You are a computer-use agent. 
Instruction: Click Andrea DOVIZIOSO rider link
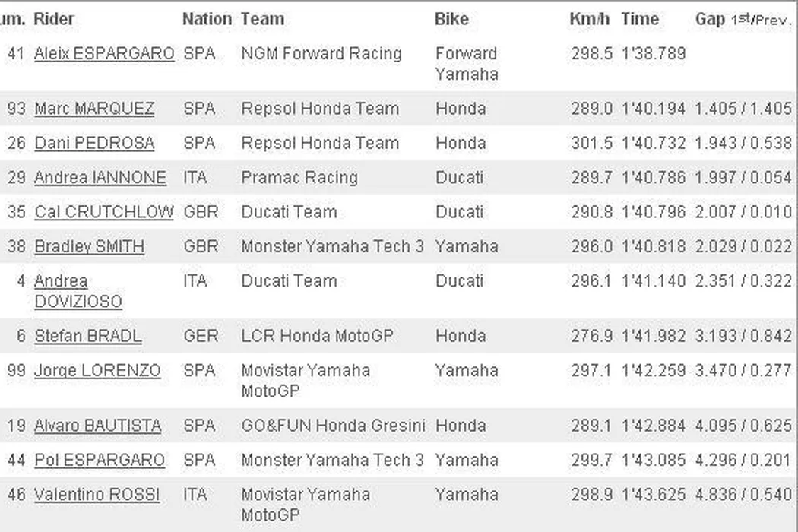[78, 291]
